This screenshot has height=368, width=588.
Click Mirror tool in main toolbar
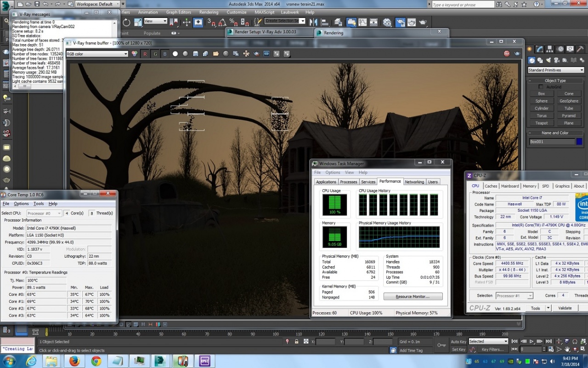tap(314, 22)
